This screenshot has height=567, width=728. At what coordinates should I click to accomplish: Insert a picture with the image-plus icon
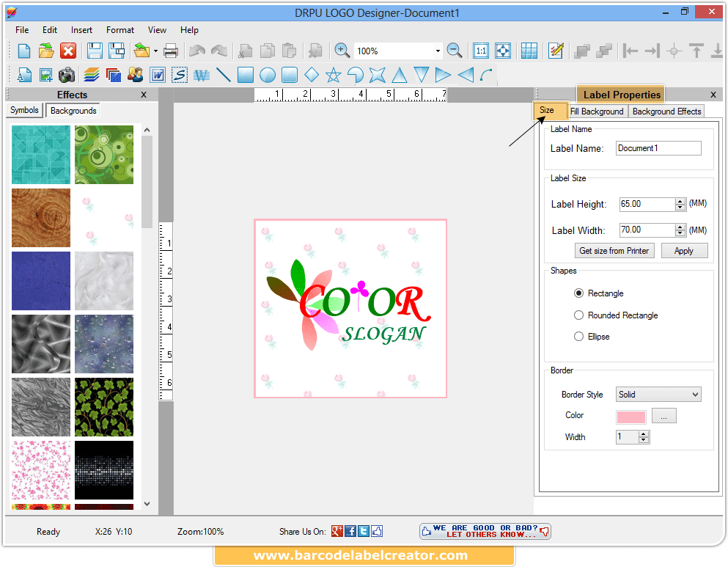[x=45, y=75]
